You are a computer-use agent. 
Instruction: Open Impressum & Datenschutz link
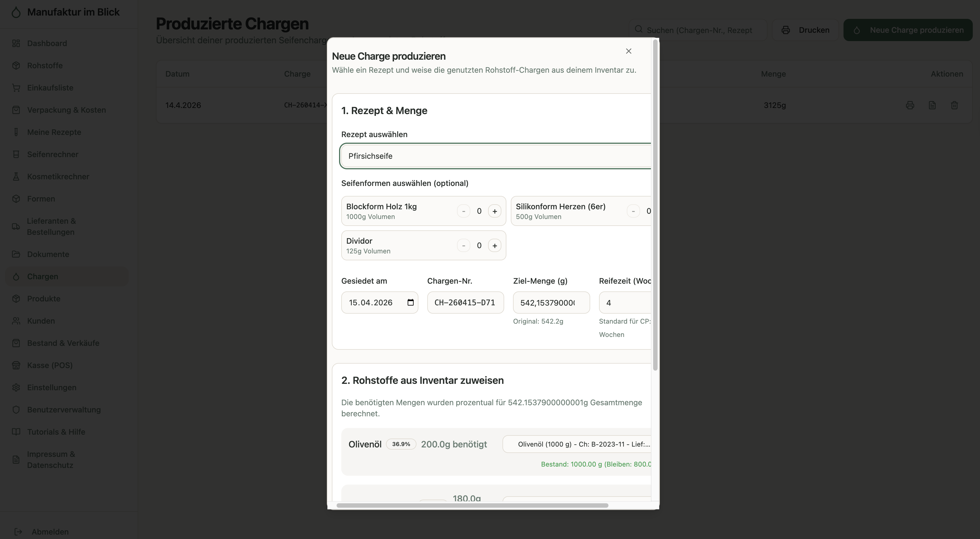pyautogui.click(x=67, y=460)
